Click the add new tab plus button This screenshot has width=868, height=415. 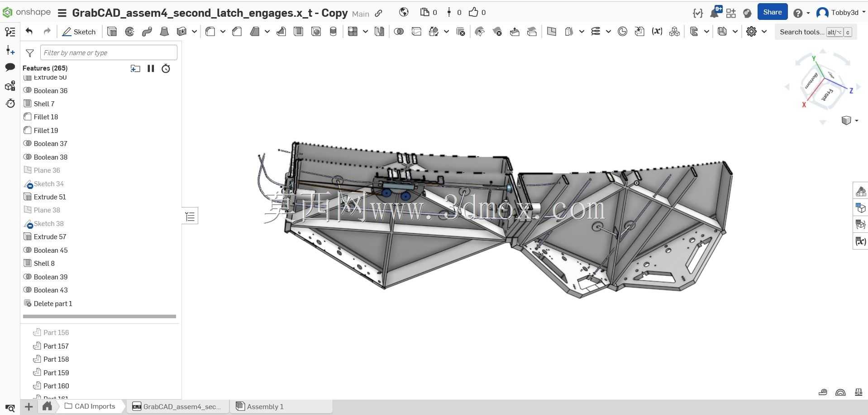29,407
